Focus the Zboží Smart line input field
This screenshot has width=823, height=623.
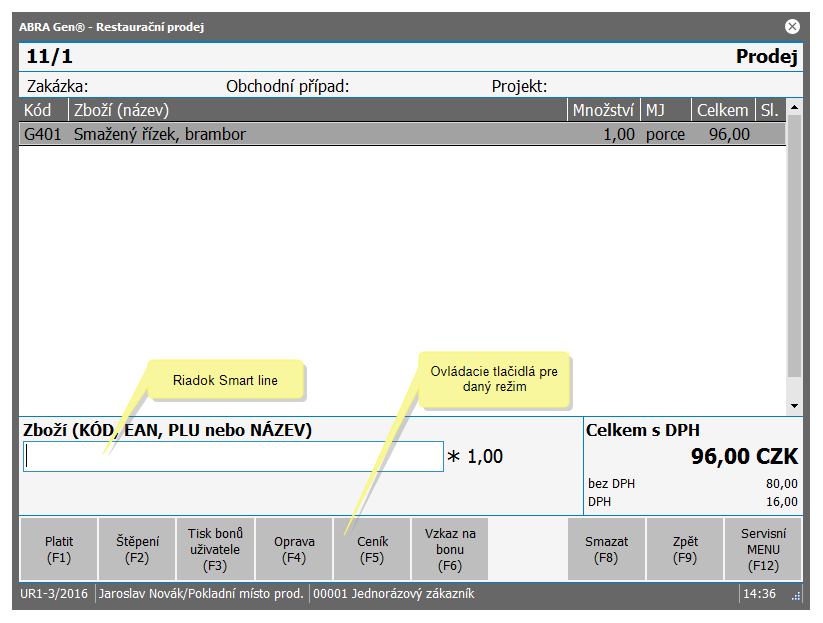click(x=233, y=457)
